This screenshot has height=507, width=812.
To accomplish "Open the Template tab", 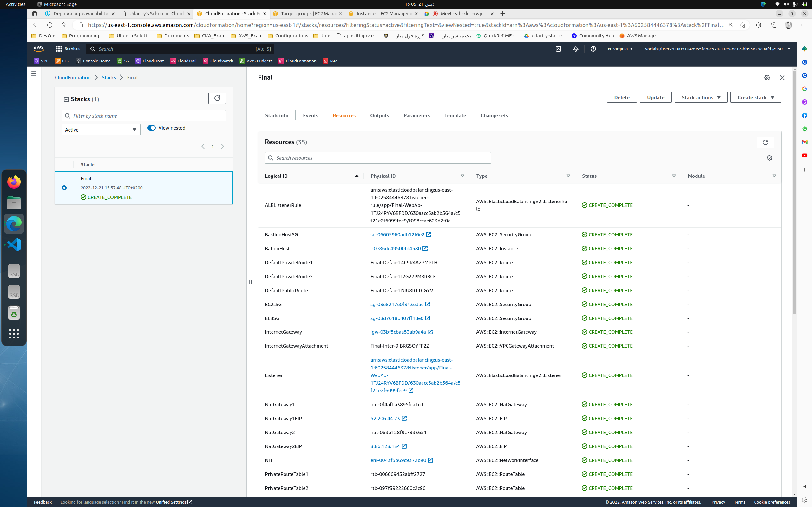I will (x=455, y=115).
